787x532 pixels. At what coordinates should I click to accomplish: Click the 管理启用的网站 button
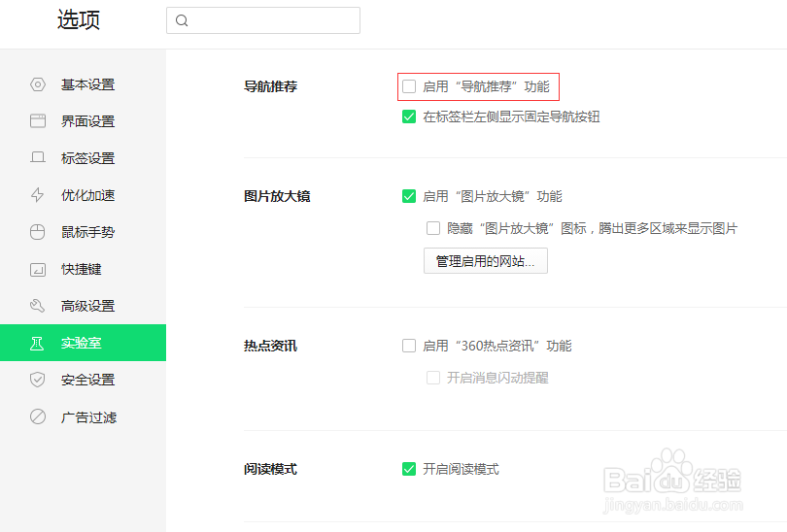(486, 261)
